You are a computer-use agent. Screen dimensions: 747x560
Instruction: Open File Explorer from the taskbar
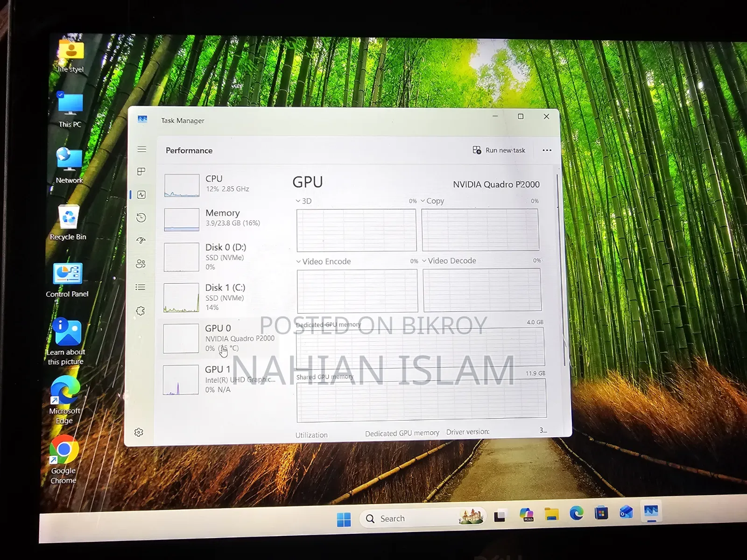tap(551, 515)
